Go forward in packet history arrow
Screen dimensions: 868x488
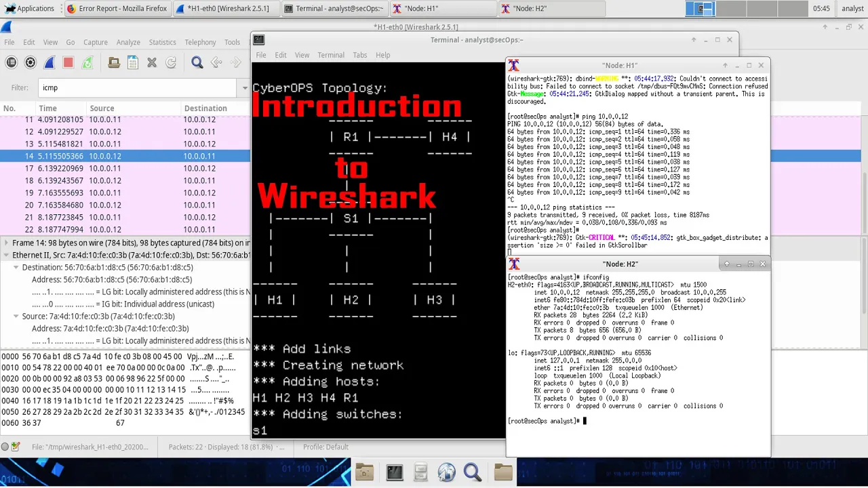click(235, 62)
